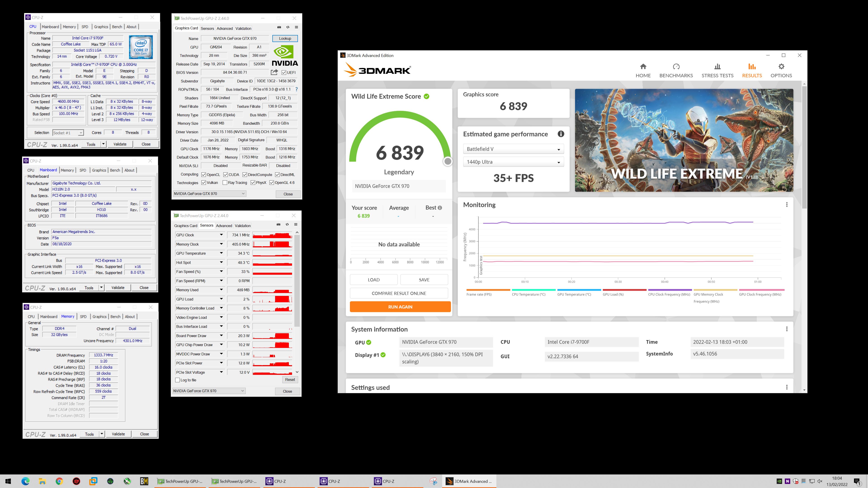The image size is (868, 488).
Task: Open the System information three-dot menu
Action: pyautogui.click(x=786, y=329)
